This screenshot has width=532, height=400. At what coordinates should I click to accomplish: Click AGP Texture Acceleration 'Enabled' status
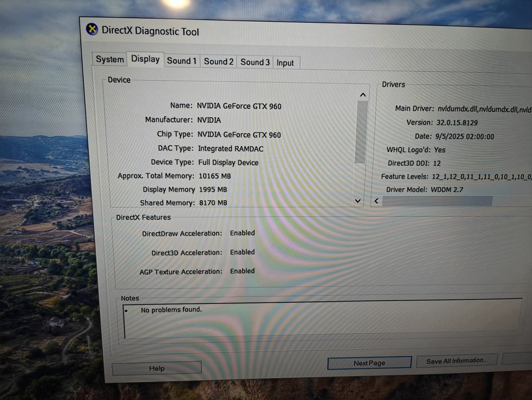click(242, 271)
